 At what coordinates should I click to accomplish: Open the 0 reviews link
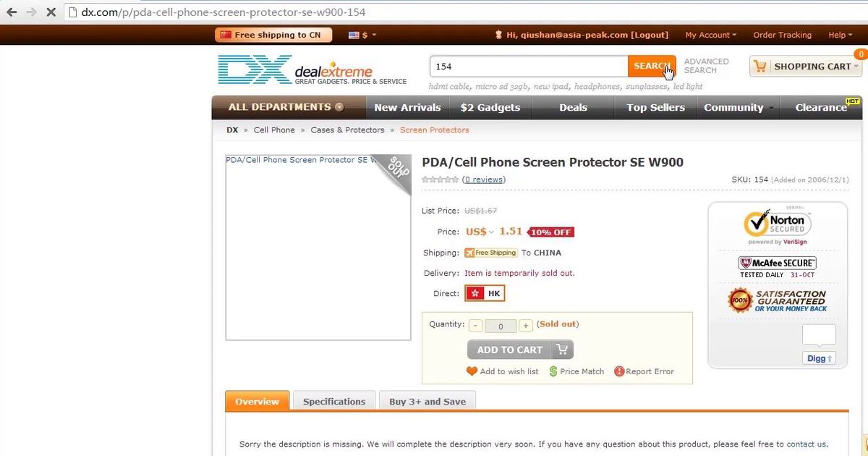484,180
